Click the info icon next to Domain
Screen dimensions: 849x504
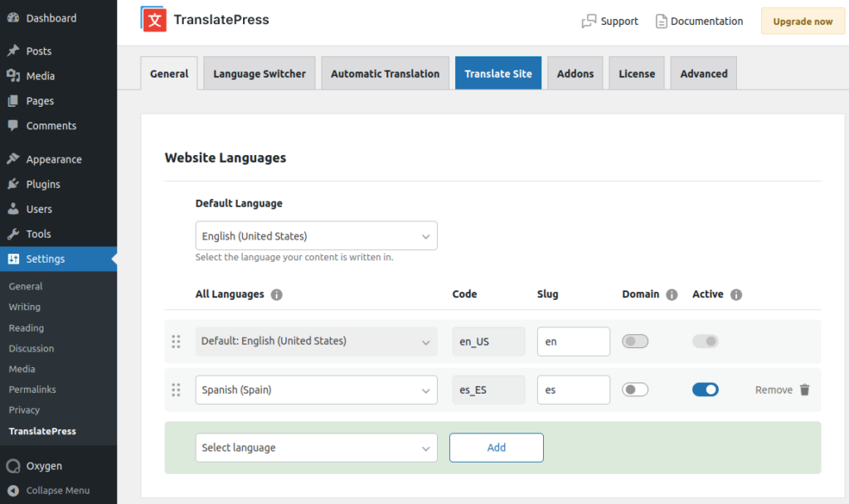672,294
